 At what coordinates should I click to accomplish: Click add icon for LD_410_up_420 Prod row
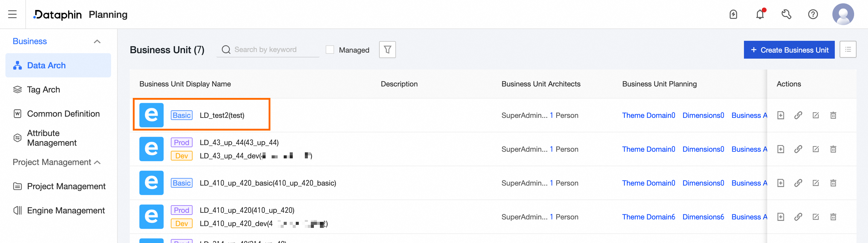tap(781, 217)
